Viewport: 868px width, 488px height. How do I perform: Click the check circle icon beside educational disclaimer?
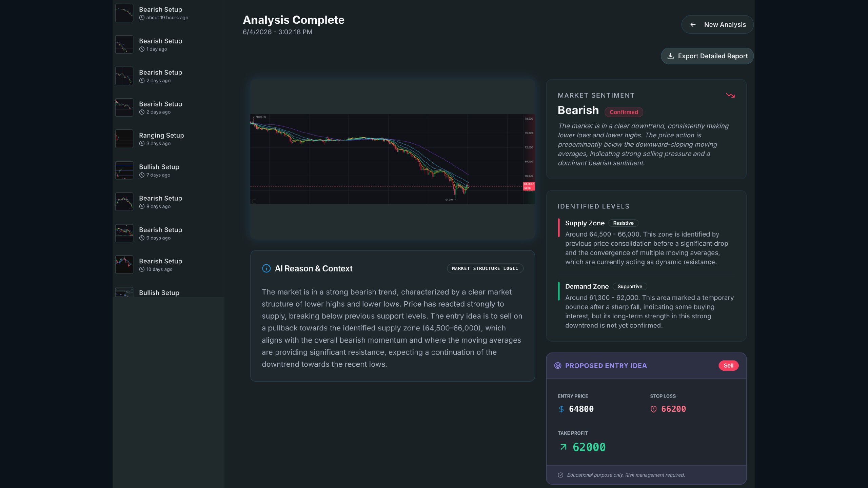click(560, 475)
